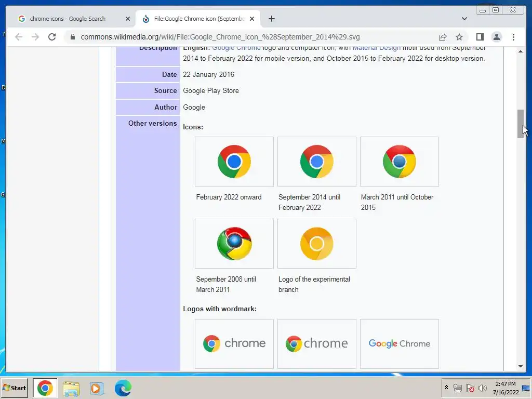Image resolution: width=532 pixels, height=399 pixels.
Task: Open the February 2022 onward icon thumbnail
Action: (x=234, y=162)
